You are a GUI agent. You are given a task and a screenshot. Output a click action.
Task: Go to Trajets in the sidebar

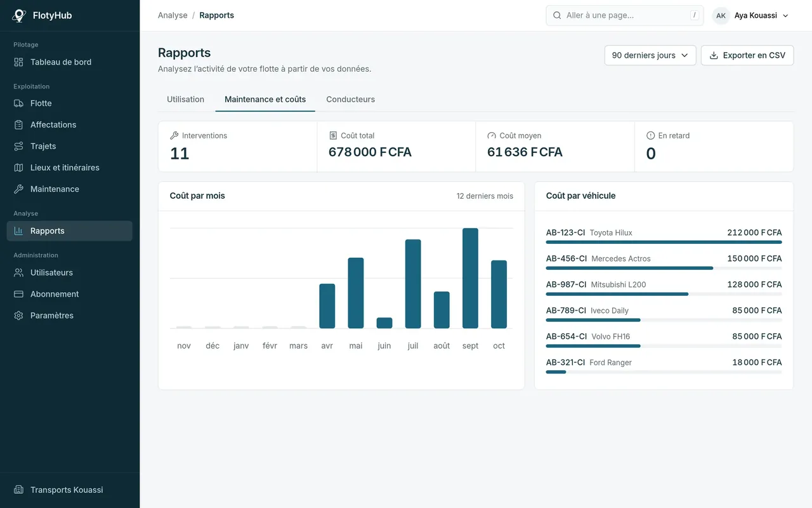coord(70,147)
